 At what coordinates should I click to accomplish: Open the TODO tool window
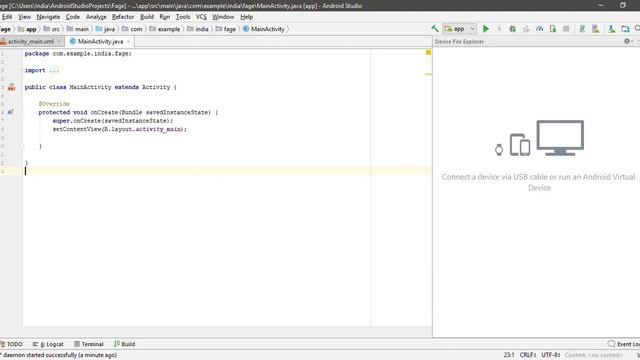[x=12, y=344]
